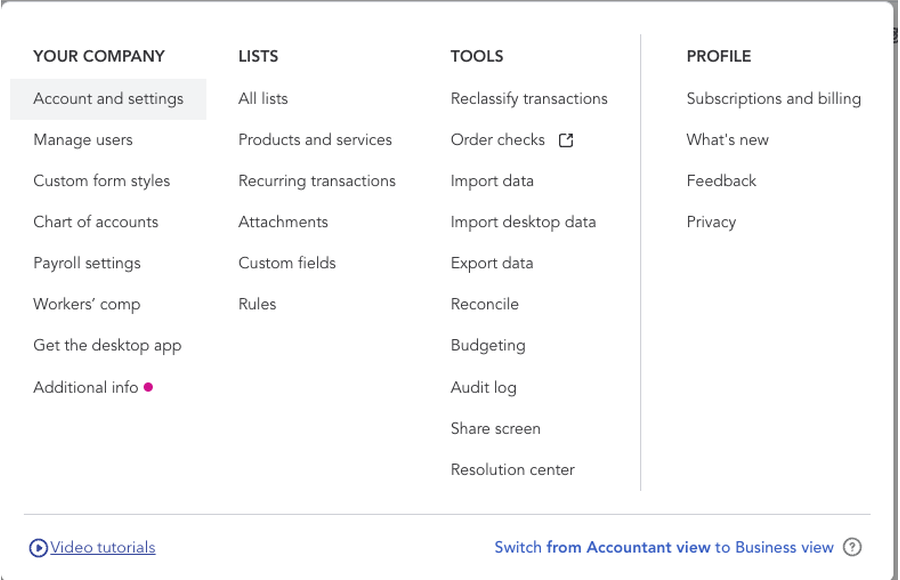This screenshot has width=900, height=580.
Task: Open Payroll settings
Action: coord(87,263)
